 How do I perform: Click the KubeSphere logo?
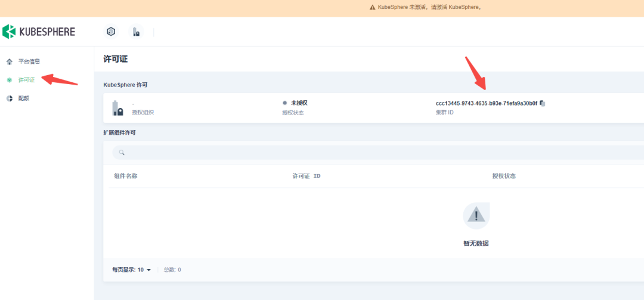click(39, 32)
